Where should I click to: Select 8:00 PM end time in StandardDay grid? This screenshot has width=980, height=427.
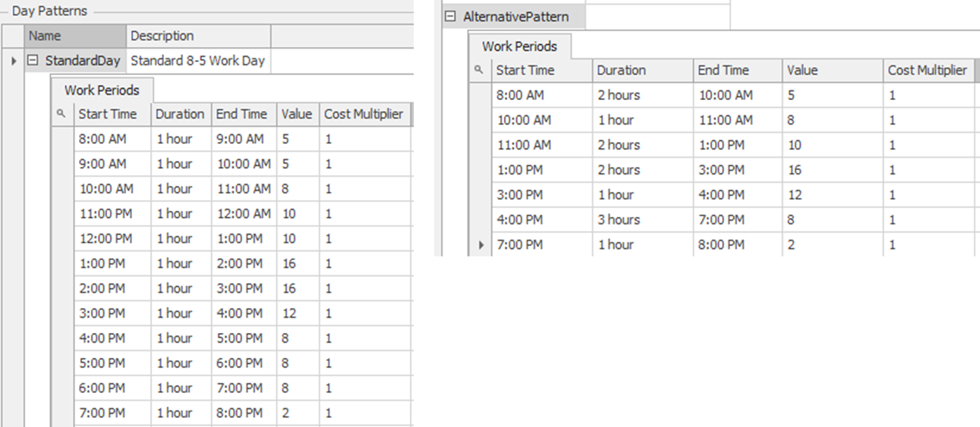point(244,413)
